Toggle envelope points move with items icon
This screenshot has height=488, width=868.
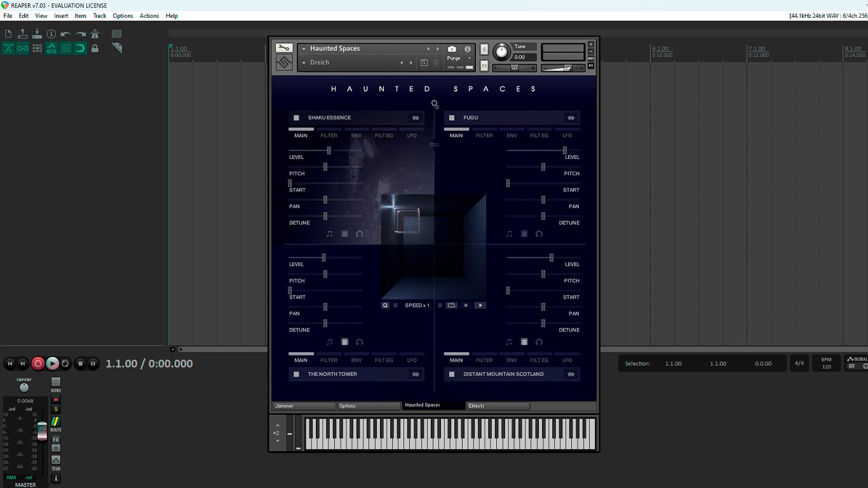(x=51, y=48)
